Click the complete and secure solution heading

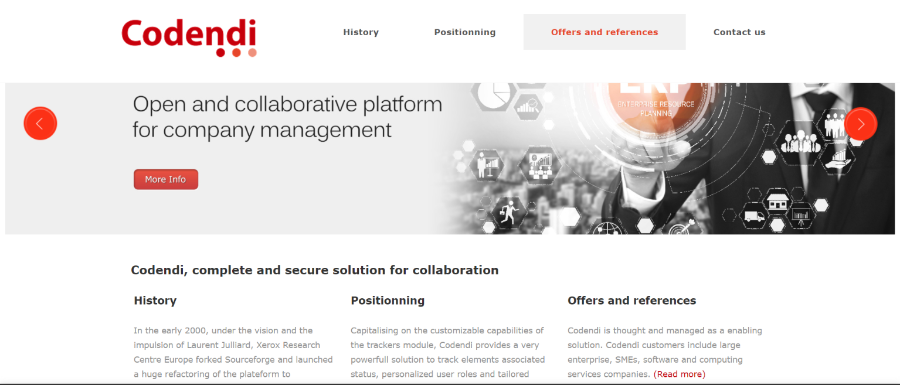click(x=315, y=270)
